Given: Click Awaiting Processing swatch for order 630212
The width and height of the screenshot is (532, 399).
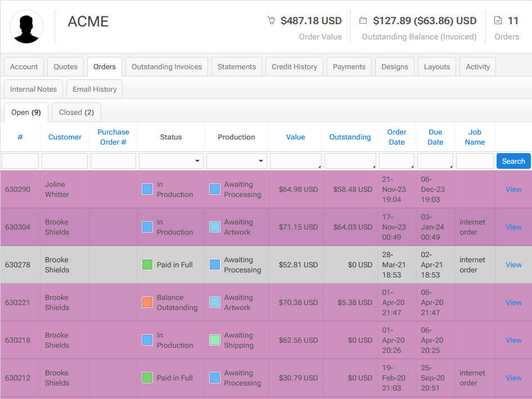Looking at the screenshot, I should (215, 378).
